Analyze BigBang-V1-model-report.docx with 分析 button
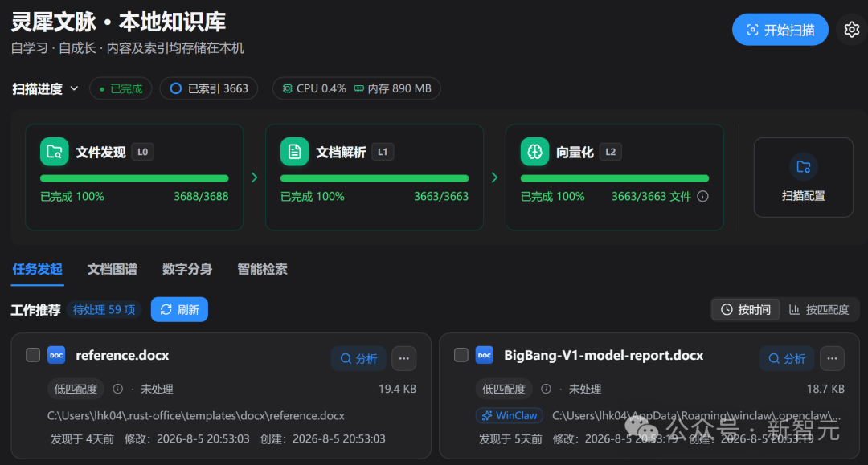 (787, 358)
